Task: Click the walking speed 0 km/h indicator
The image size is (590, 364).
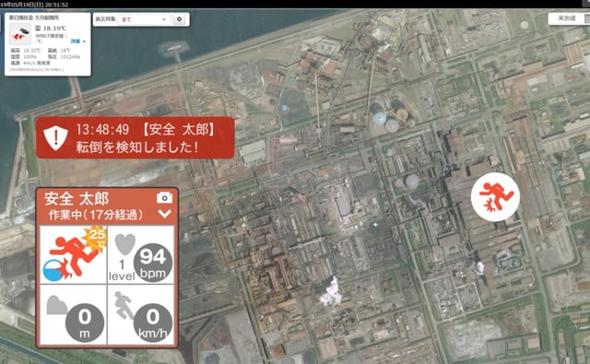Action: click(x=152, y=323)
